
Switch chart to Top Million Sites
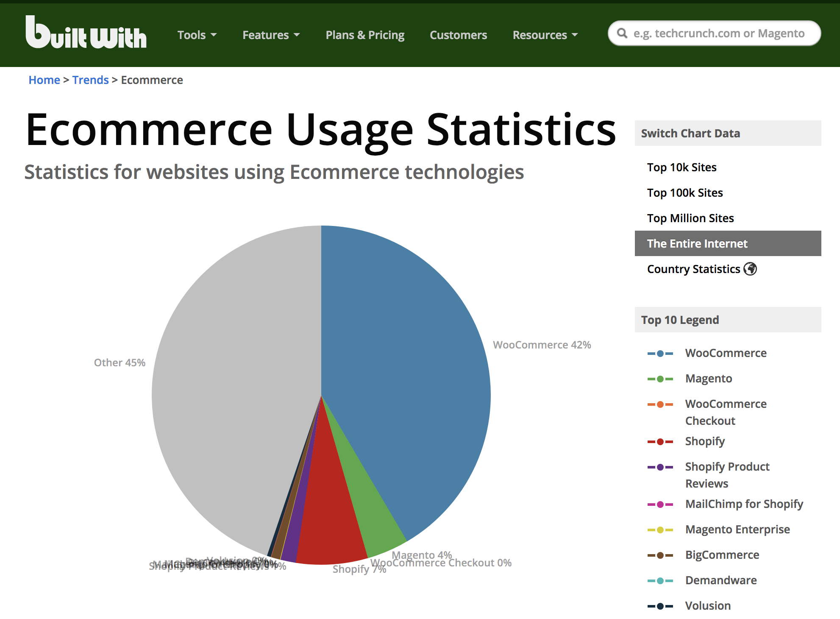coord(690,218)
